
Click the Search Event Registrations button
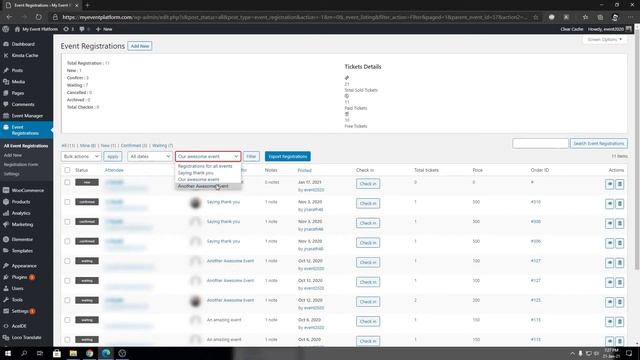pos(599,143)
